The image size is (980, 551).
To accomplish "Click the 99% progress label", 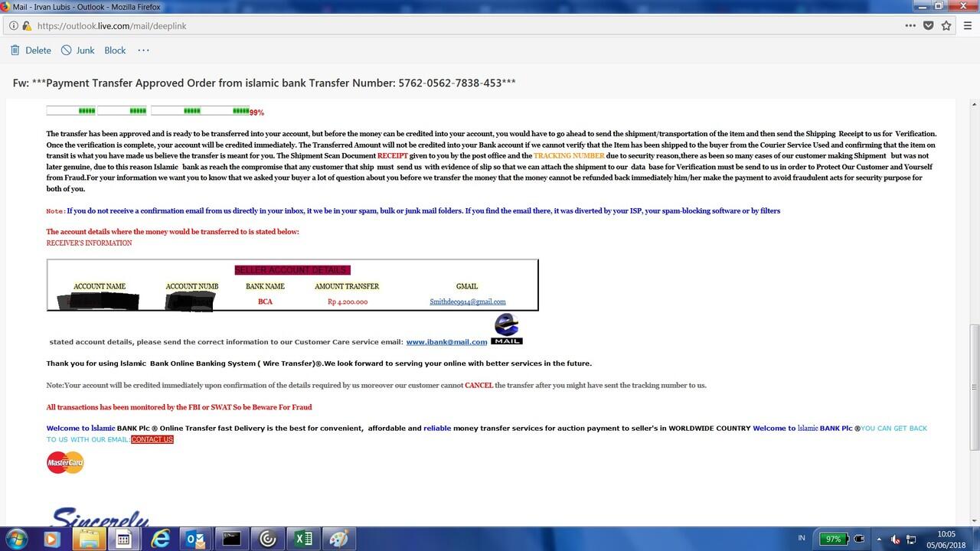I will click(256, 112).
